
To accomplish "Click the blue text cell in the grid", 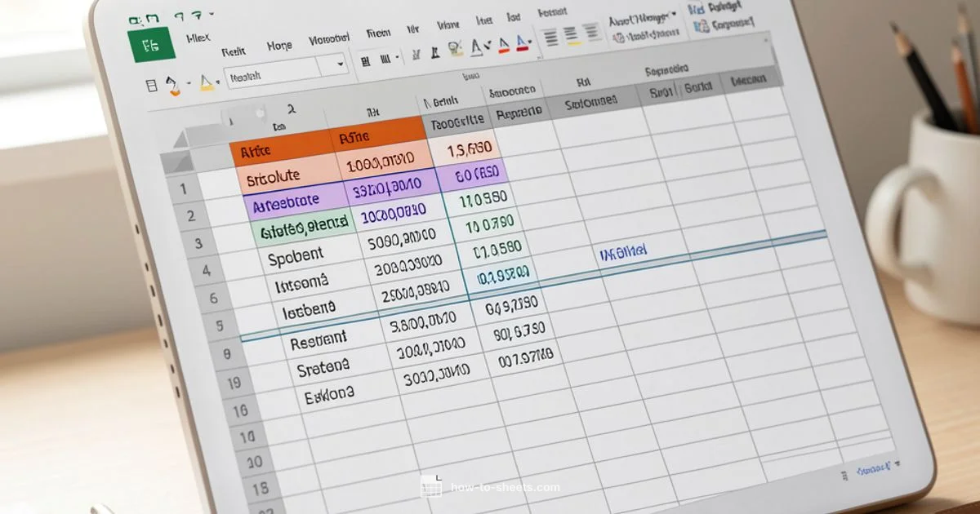I will 624,252.
